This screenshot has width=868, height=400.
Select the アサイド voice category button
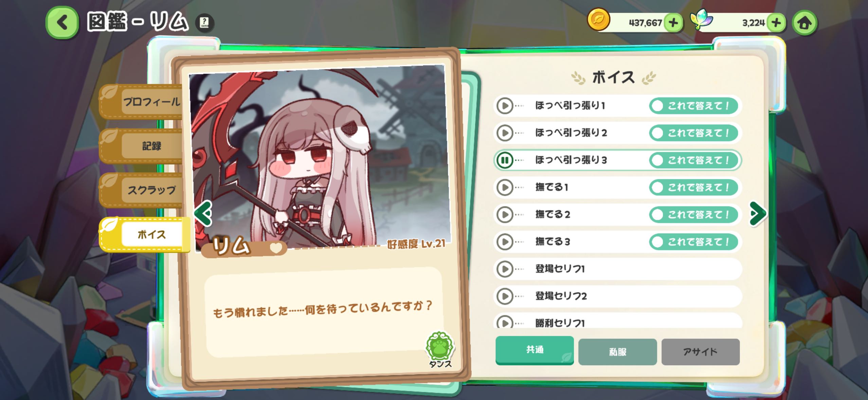700,352
